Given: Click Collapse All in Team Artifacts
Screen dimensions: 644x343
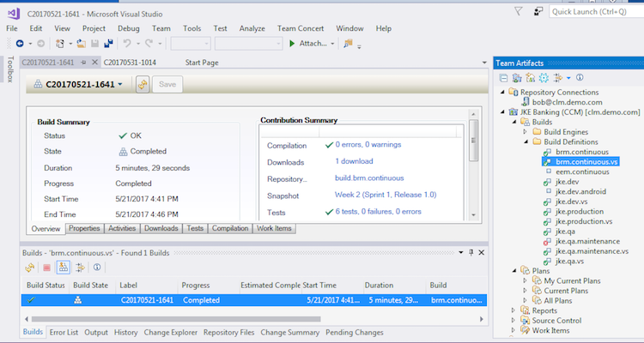Looking at the screenshot, I should (503, 77).
